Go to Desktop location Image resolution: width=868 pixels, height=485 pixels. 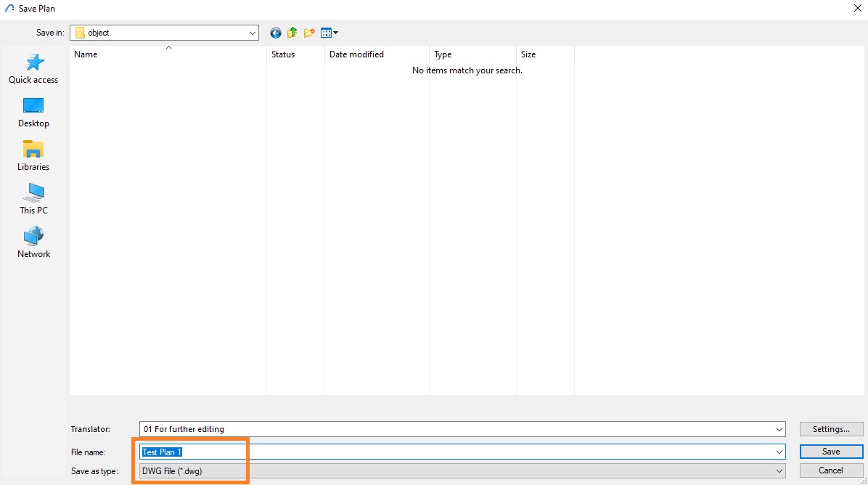pyautogui.click(x=33, y=113)
